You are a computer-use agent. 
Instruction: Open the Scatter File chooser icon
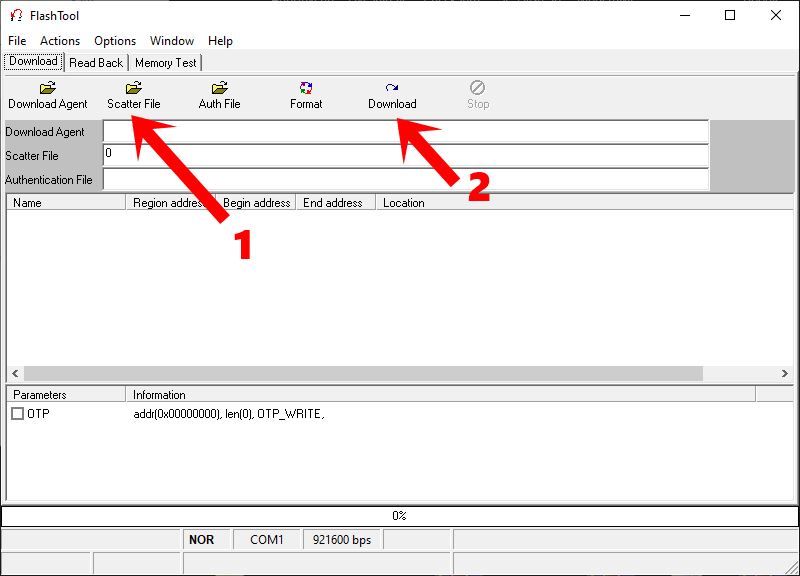click(133, 95)
